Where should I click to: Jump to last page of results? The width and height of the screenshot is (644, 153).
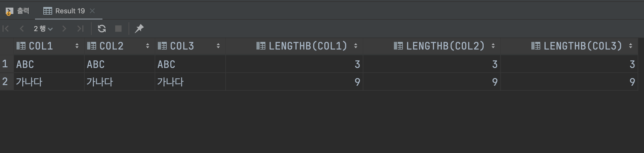80,29
